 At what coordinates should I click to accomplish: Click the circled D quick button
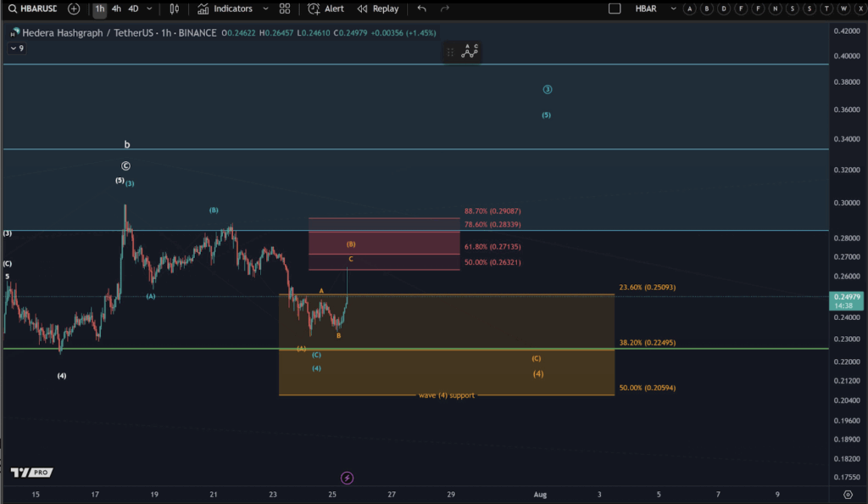(x=724, y=8)
